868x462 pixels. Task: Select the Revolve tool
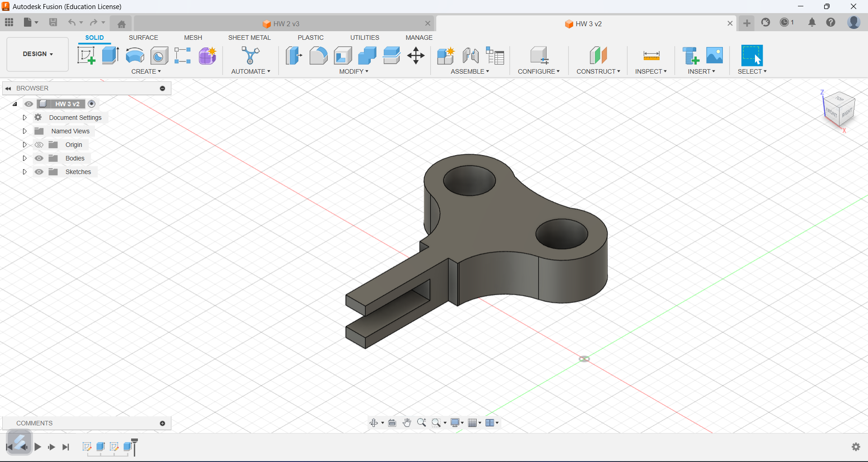(135, 56)
